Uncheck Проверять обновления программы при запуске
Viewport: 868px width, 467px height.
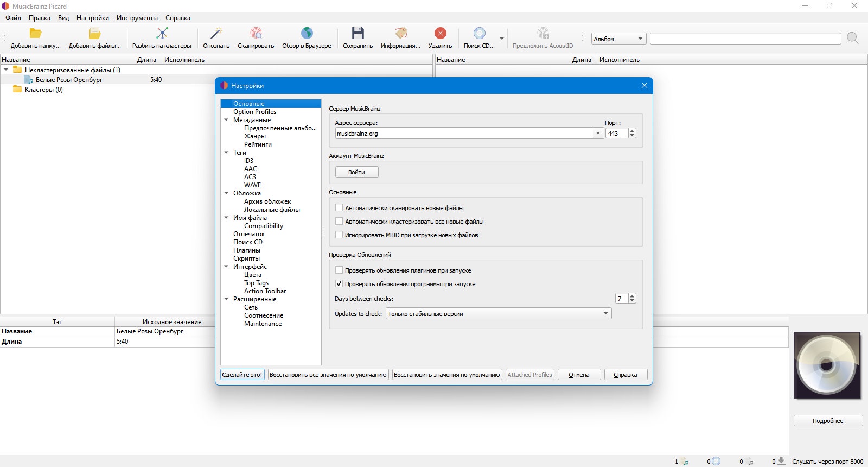point(339,284)
